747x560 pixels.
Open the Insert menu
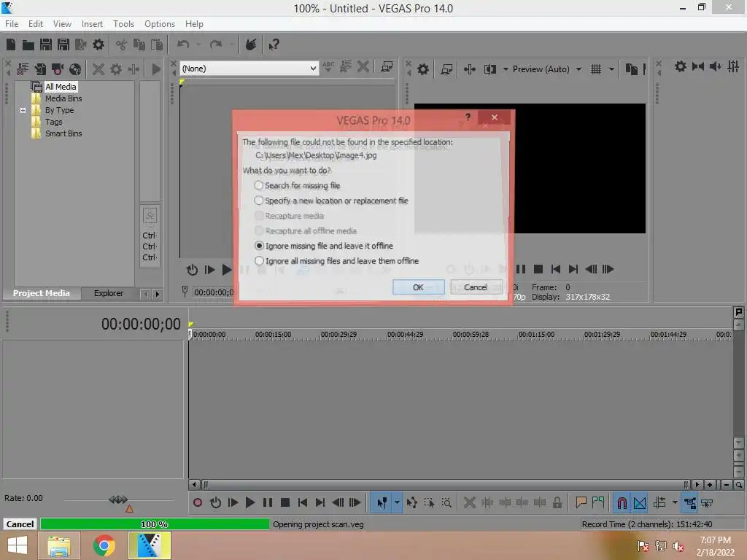[92, 24]
